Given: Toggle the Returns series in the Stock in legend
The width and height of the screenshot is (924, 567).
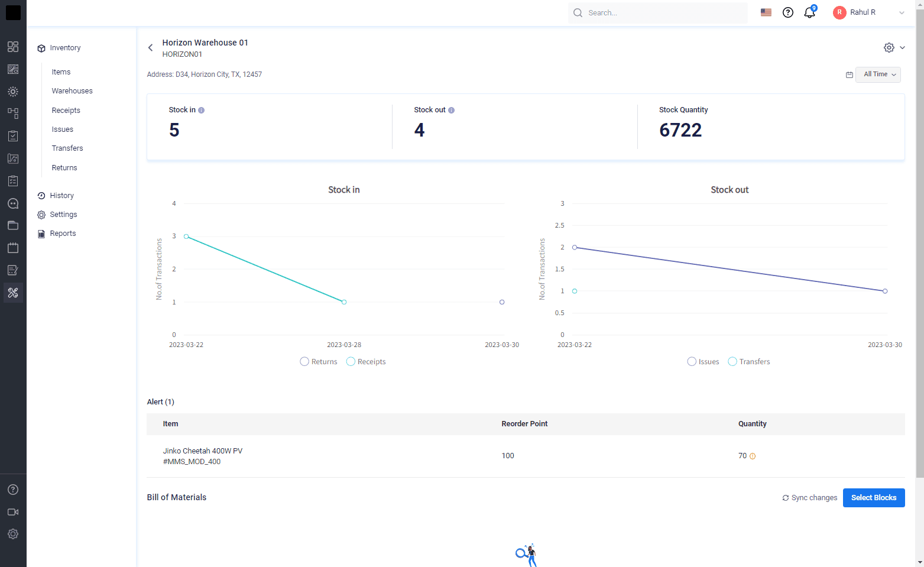Looking at the screenshot, I should (319, 362).
